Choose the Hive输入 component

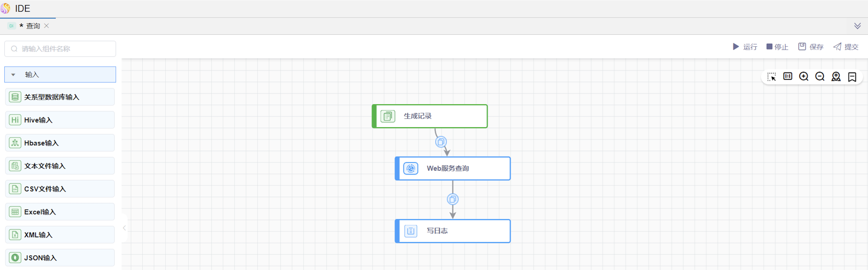[60, 120]
